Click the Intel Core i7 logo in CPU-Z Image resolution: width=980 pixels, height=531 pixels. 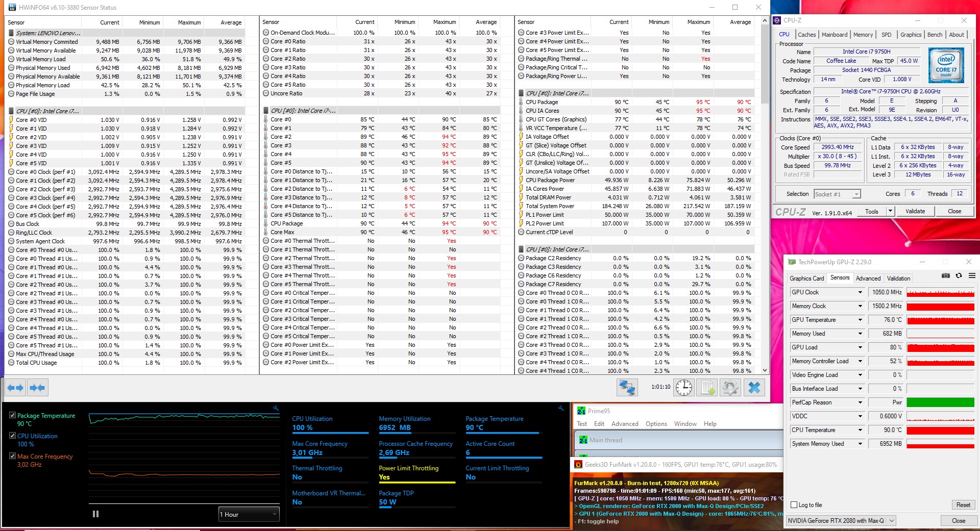pos(946,65)
